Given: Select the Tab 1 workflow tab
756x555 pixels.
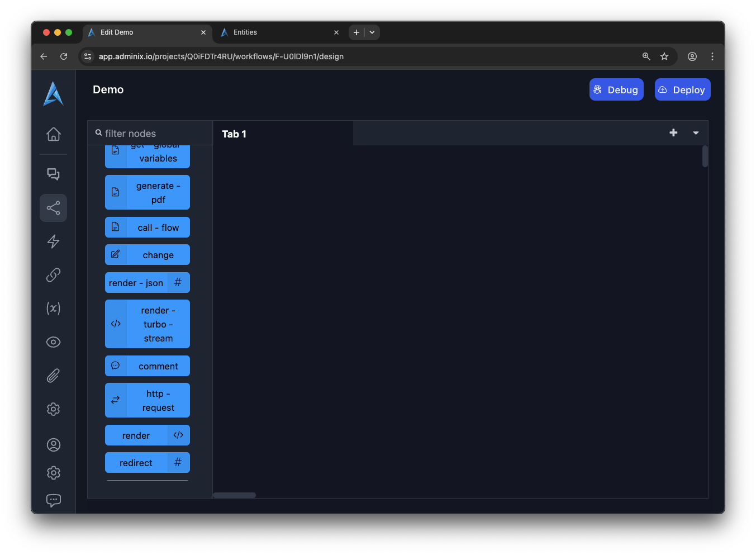Looking at the screenshot, I should point(234,134).
